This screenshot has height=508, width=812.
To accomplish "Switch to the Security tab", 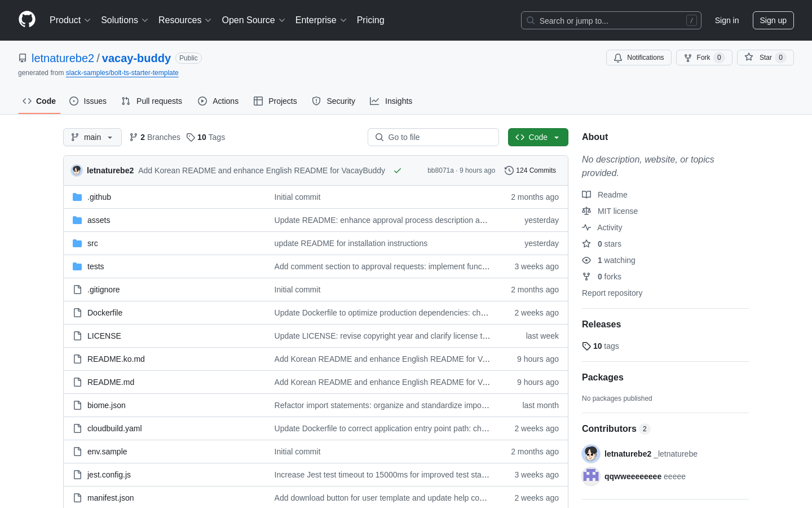I will (x=334, y=101).
